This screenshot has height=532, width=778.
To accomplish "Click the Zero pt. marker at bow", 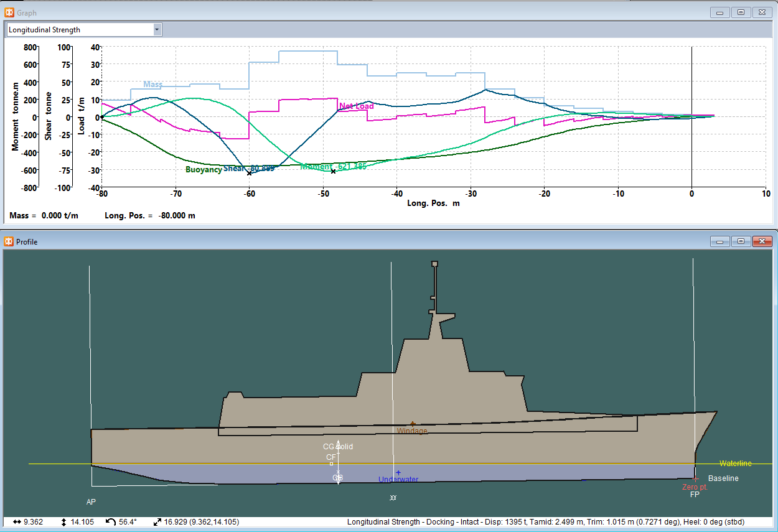I will pos(695,479).
